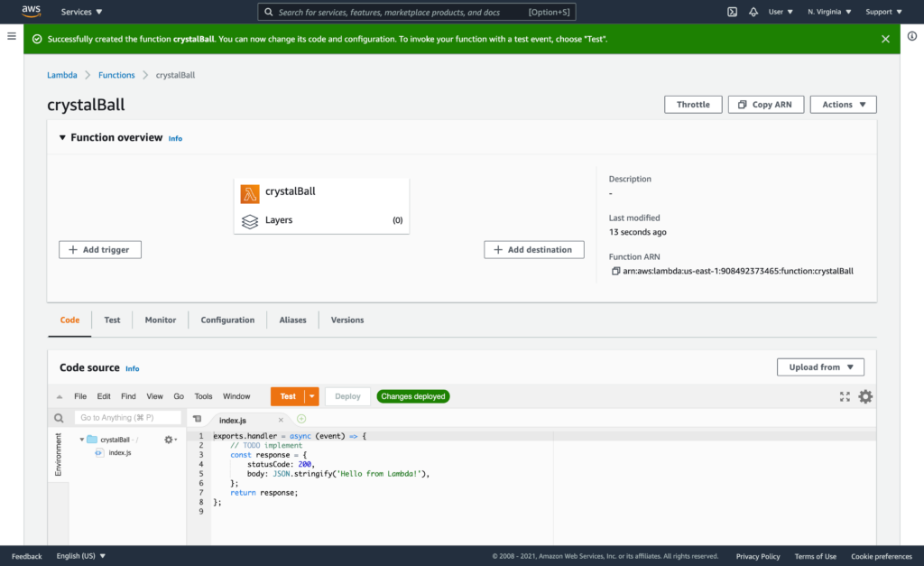The width and height of the screenshot is (924, 566).
Task: Open the info panel icon at right edge
Action: click(911, 36)
